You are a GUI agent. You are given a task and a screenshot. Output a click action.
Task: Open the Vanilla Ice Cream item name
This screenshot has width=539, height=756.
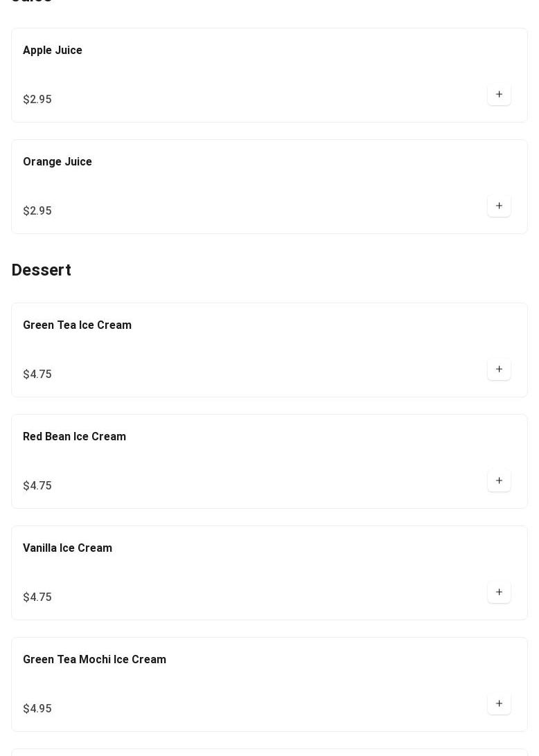(68, 548)
